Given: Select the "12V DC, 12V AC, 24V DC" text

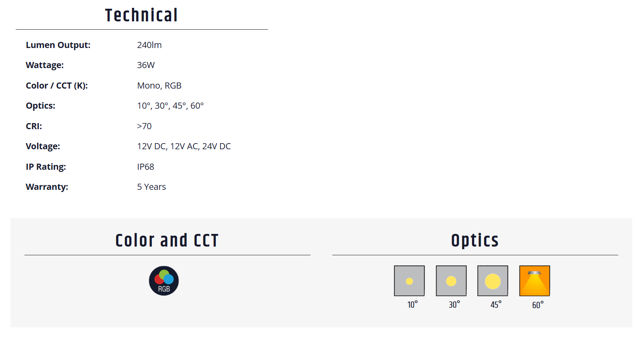Looking at the screenshot, I should pos(184,146).
